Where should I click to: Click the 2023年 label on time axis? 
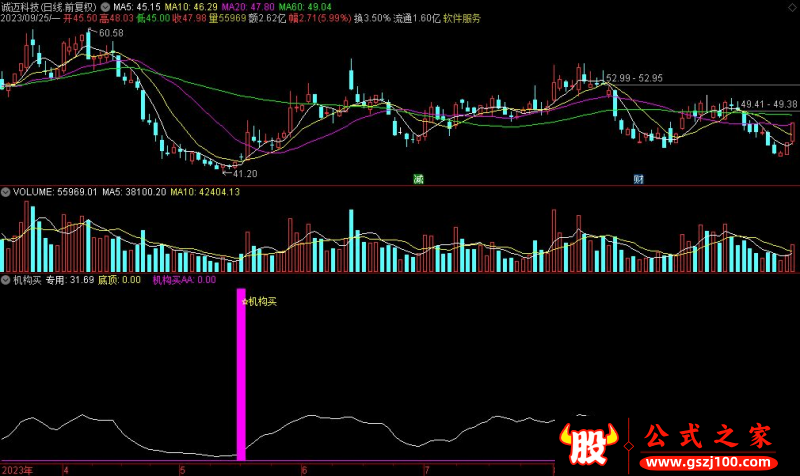click(17, 470)
